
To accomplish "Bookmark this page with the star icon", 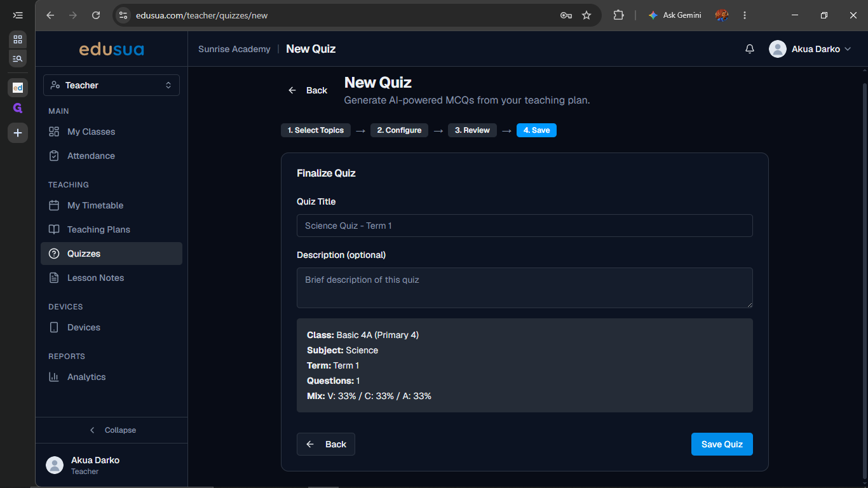I will [587, 15].
